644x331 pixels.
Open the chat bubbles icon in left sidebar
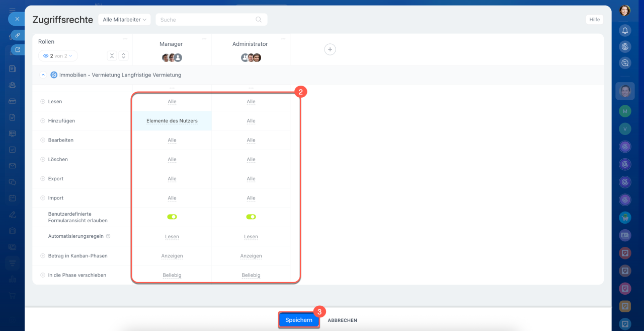click(x=12, y=182)
